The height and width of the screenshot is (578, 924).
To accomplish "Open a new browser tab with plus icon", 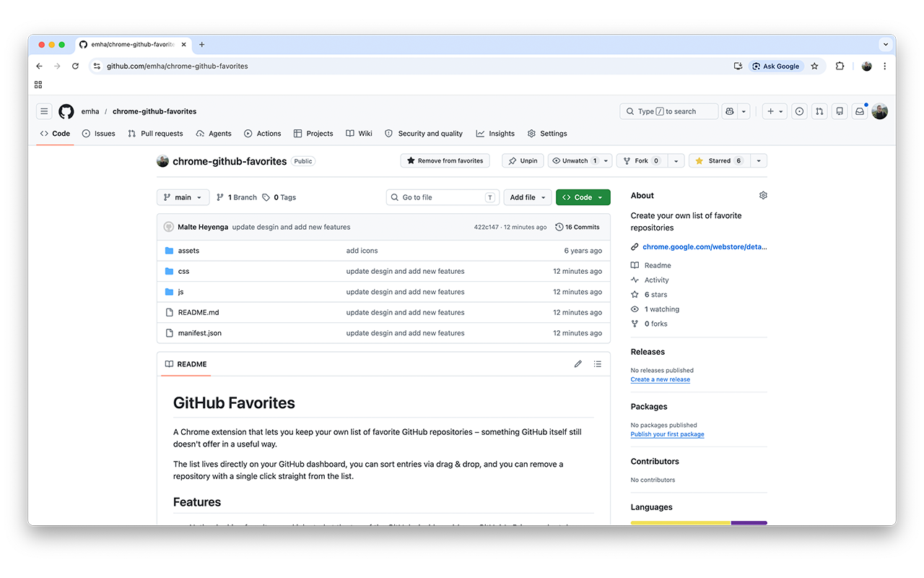I will coord(201,45).
